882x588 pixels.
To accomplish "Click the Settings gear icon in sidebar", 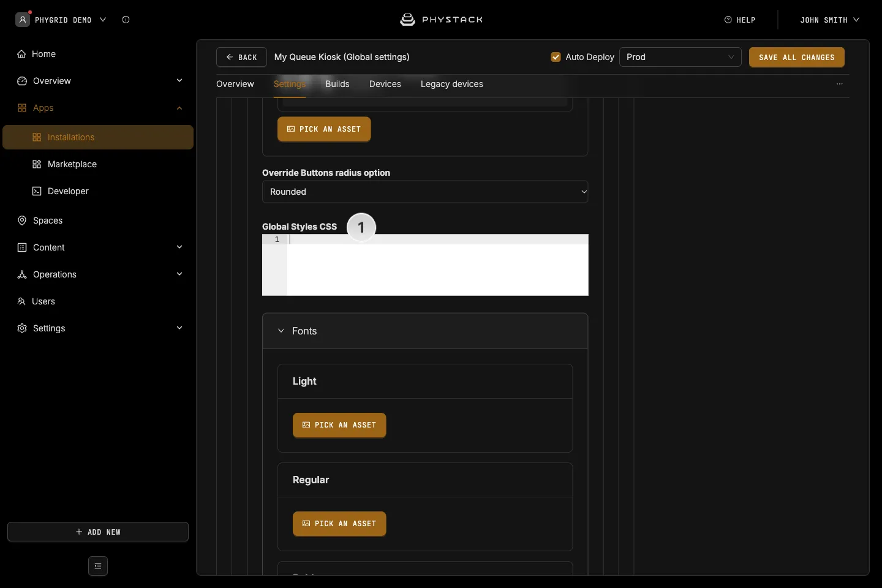I will [22, 328].
